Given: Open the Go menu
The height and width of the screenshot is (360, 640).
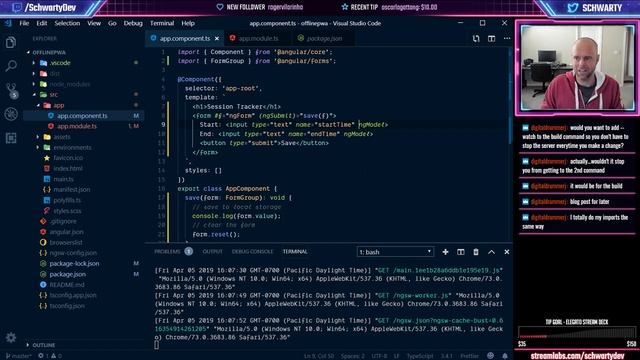Looking at the screenshot, I should tap(112, 23).
